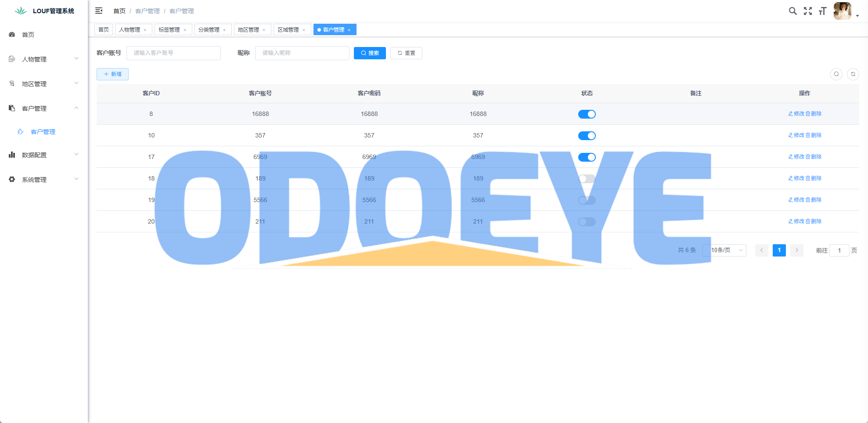868x423 pixels.
Task: Close the 区域管理 tab with its x icon
Action: [x=304, y=30]
